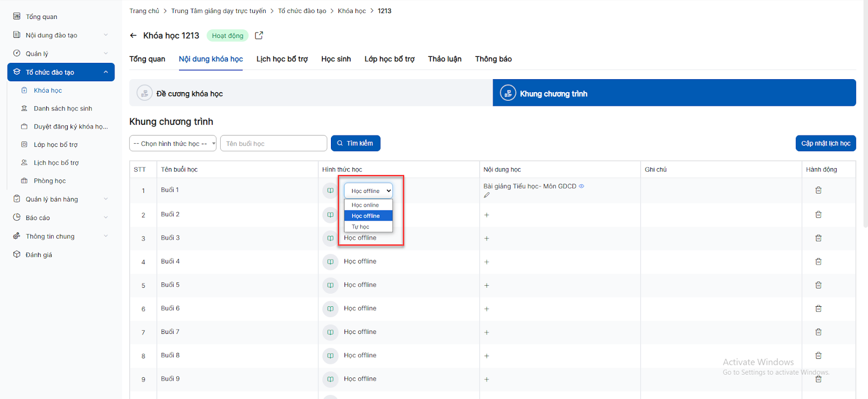Delete Buổi 6 using trash icon
Screen dimensions: 868x399
pos(818,308)
